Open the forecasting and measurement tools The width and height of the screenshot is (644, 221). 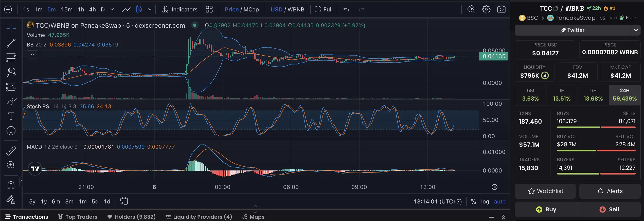tap(11, 87)
